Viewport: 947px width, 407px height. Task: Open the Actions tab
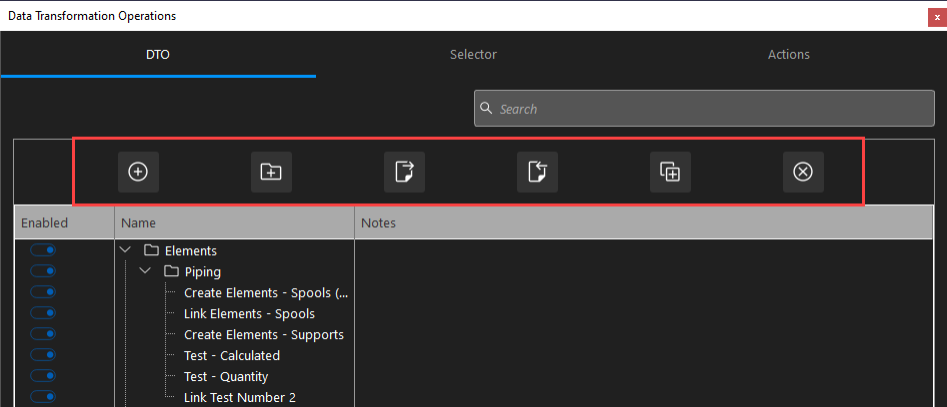pos(788,55)
